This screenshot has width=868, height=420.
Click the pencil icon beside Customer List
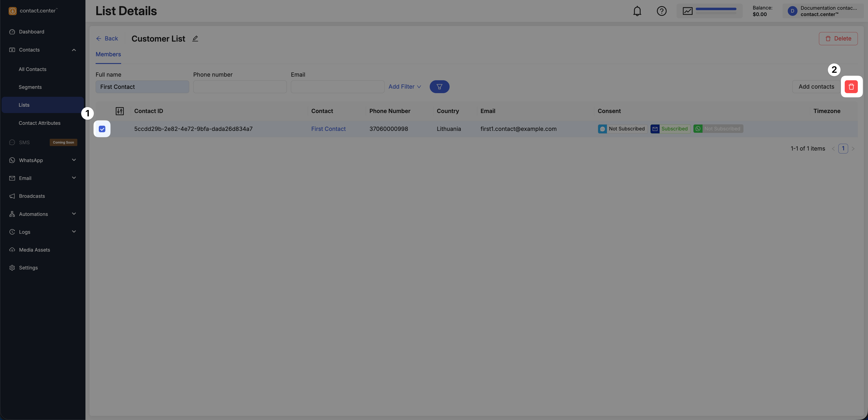click(x=195, y=39)
